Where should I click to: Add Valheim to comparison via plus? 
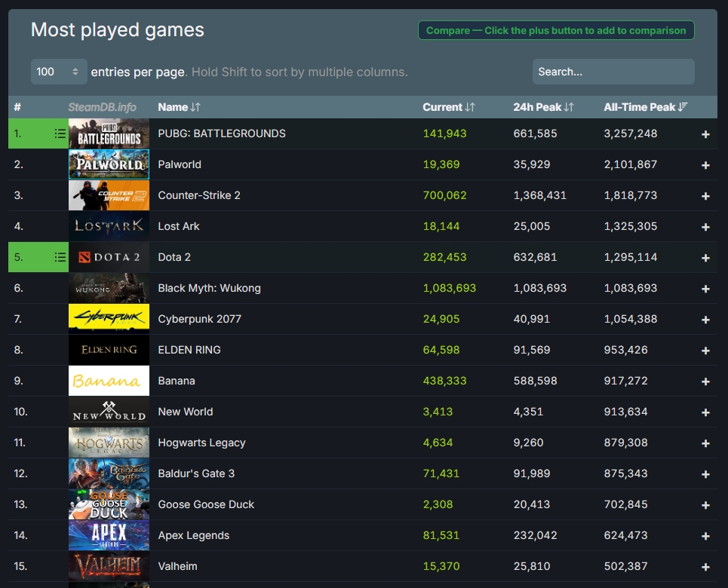pyautogui.click(x=705, y=567)
